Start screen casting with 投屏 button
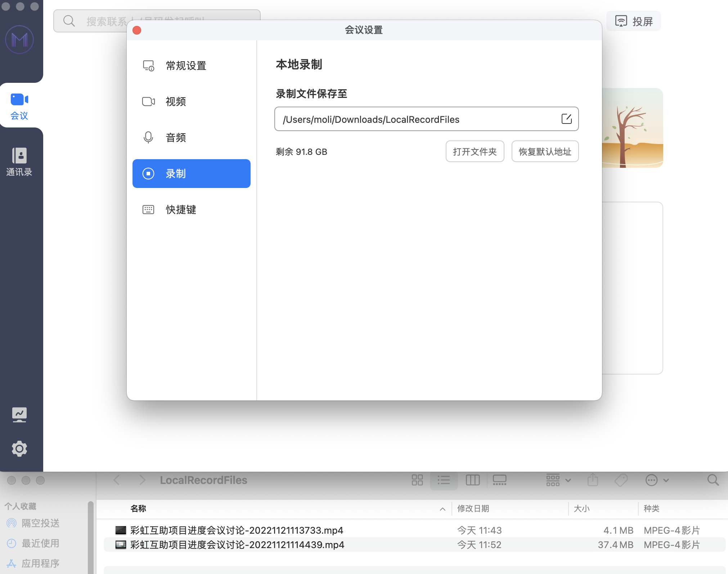Viewport: 728px width, 574px height. [634, 21]
